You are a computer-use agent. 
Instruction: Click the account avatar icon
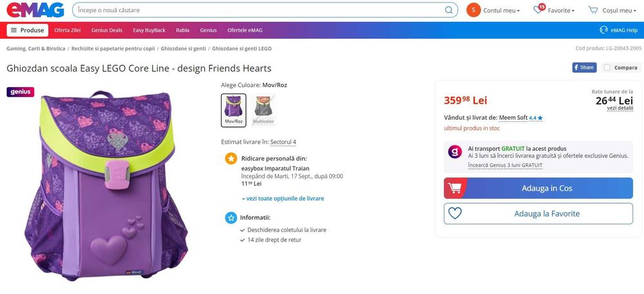473,10
